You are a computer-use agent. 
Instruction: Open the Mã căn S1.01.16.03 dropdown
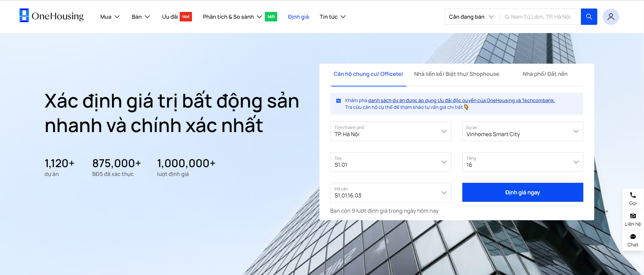coord(391,193)
